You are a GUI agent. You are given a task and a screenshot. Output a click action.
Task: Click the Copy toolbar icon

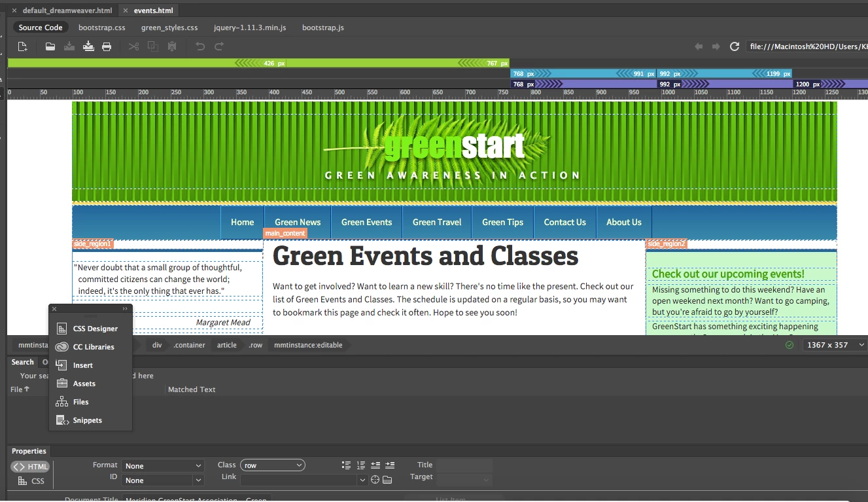[153, 46]
